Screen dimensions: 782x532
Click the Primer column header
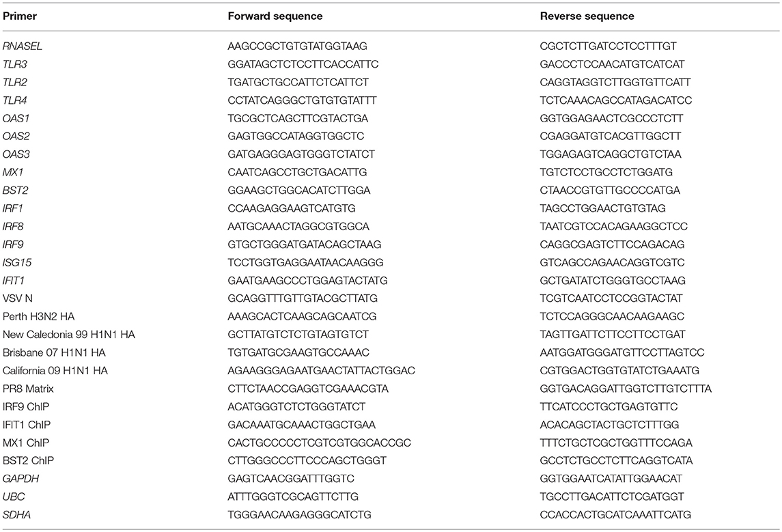19,16
